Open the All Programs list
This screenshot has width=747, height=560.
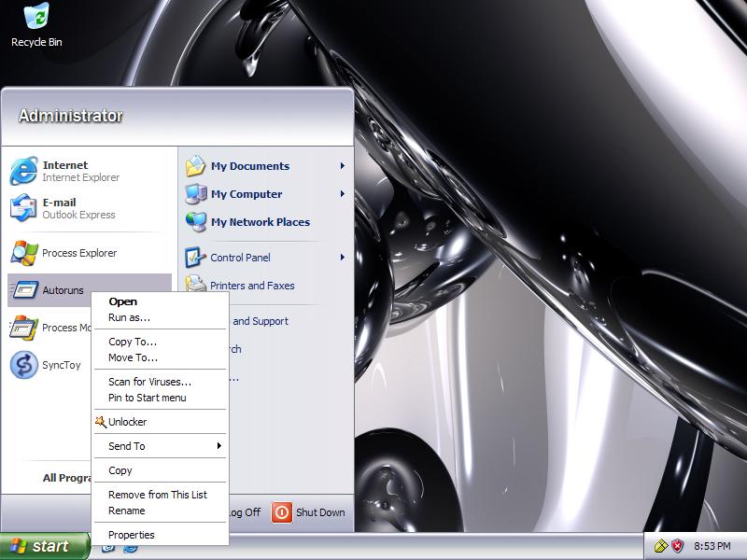point(66,478)
